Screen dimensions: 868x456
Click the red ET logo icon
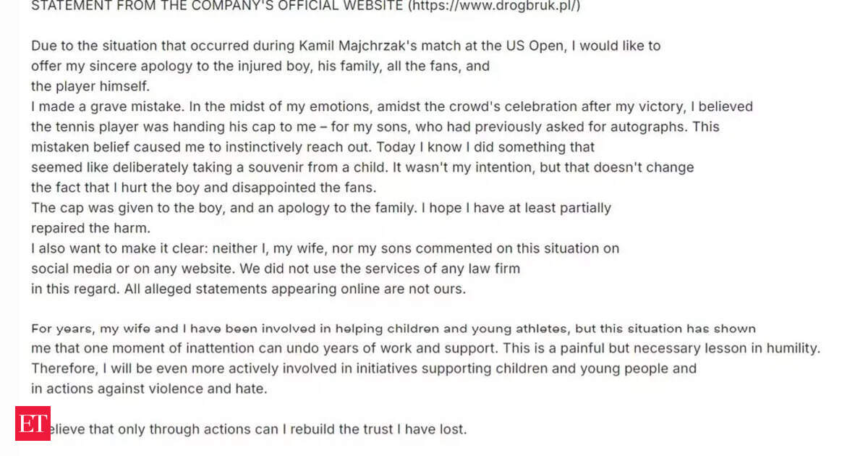[x=33, y=423]
